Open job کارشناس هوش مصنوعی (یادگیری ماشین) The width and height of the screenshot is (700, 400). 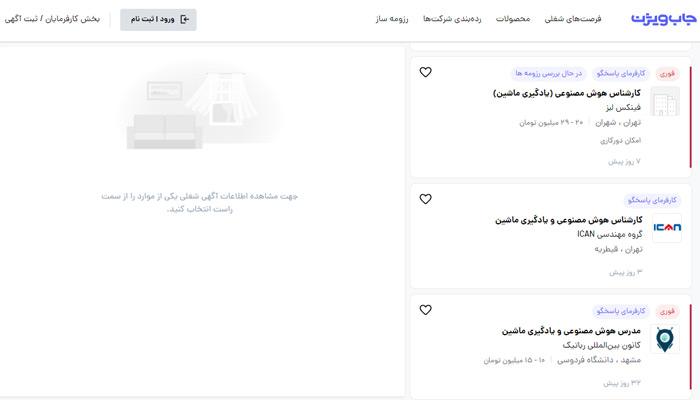[x=567, y=93]
